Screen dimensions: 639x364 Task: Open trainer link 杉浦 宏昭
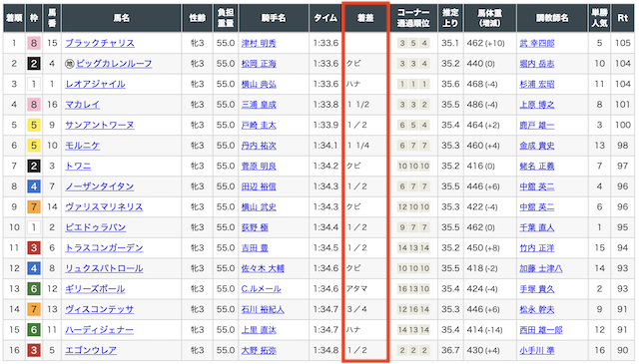[x=537, y=85]
